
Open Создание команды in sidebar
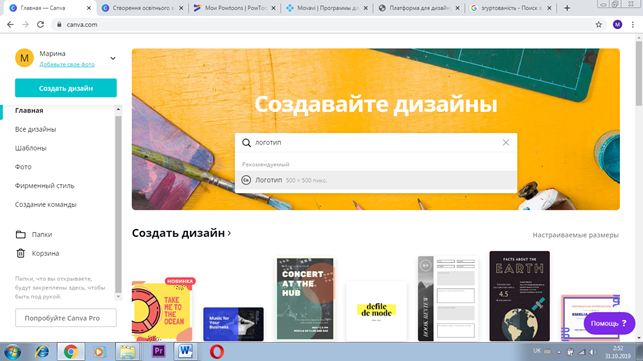[46, 205]
